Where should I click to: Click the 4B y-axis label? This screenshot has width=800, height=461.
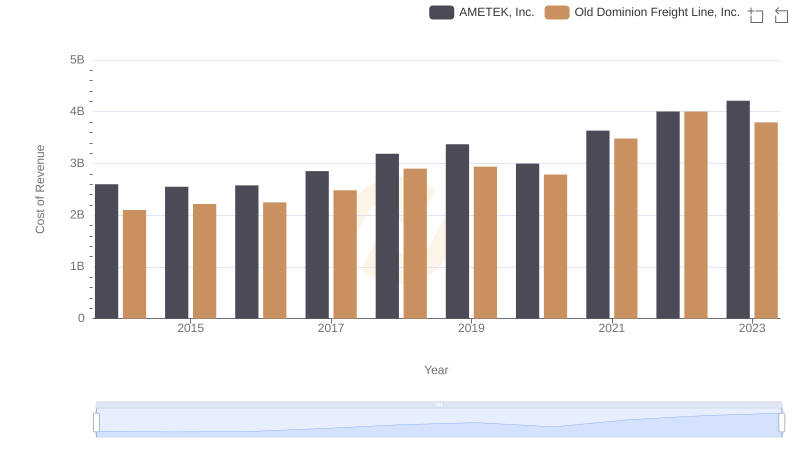pos(78,111)
